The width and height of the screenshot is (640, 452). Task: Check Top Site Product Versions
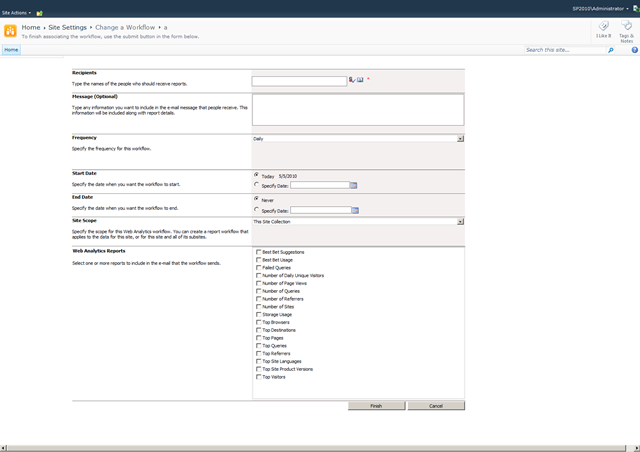[x=258, y=369]
